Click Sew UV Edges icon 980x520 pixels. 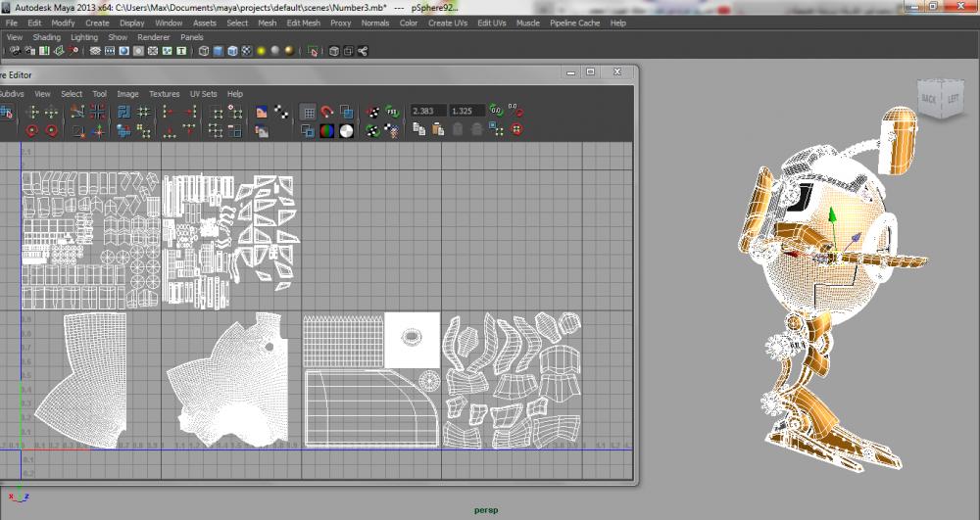[77, 130]
